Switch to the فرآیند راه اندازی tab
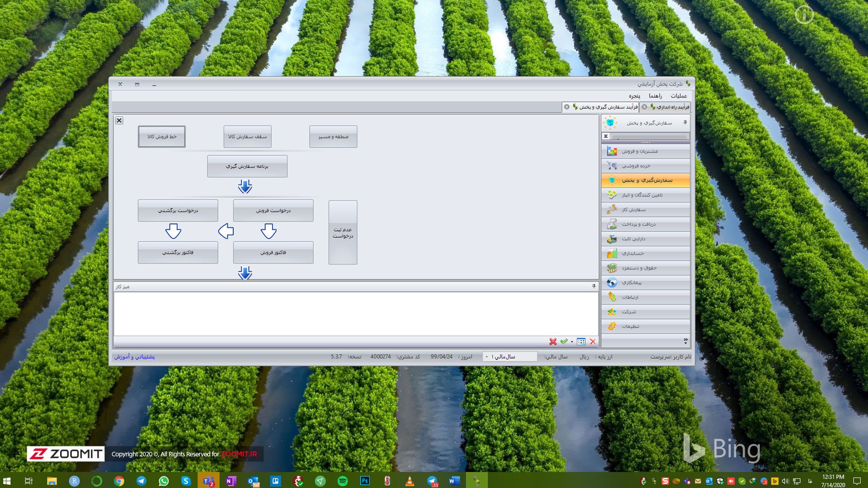 671,107
